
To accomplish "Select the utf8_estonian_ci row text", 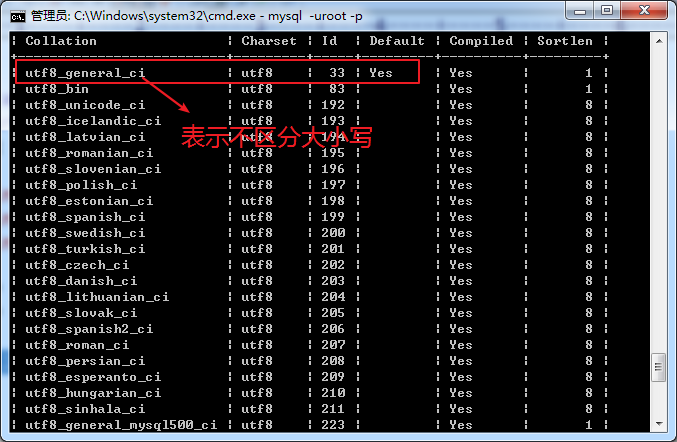I will click(89, 201).
